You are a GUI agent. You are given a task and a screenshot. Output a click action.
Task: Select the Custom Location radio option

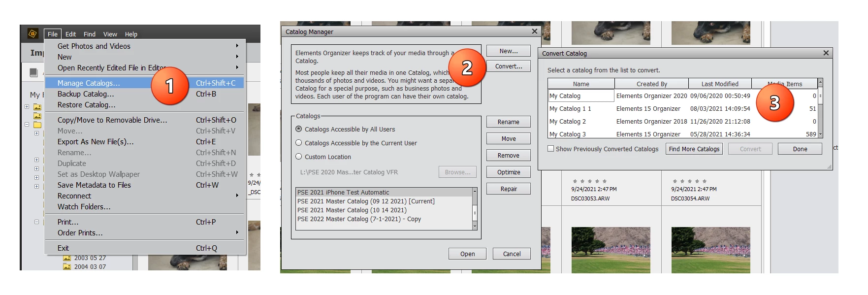click(298, 157)
